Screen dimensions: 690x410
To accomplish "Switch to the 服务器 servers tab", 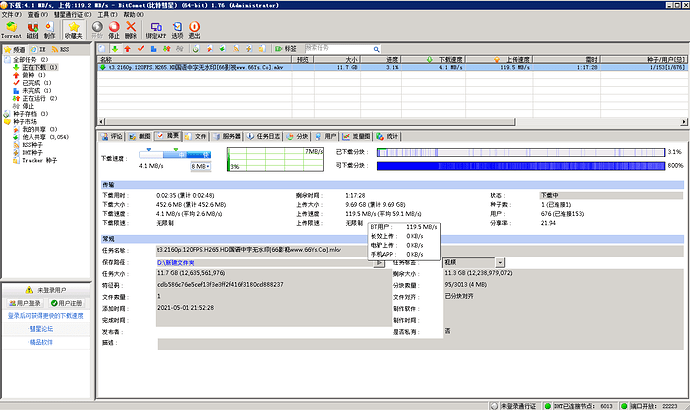I will pyautogui.click(x=227, y=136).
